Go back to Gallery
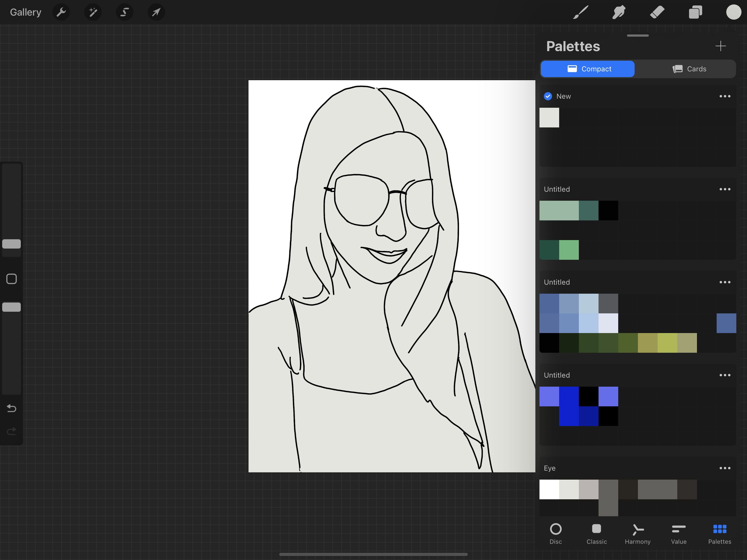The image size is (747, 560). tap(26, 13)
